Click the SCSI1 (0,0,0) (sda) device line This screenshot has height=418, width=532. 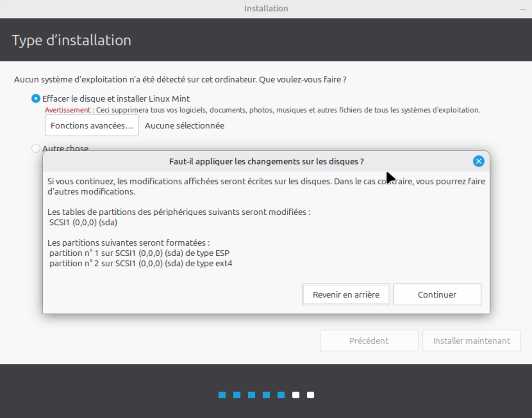click(83, 222)
